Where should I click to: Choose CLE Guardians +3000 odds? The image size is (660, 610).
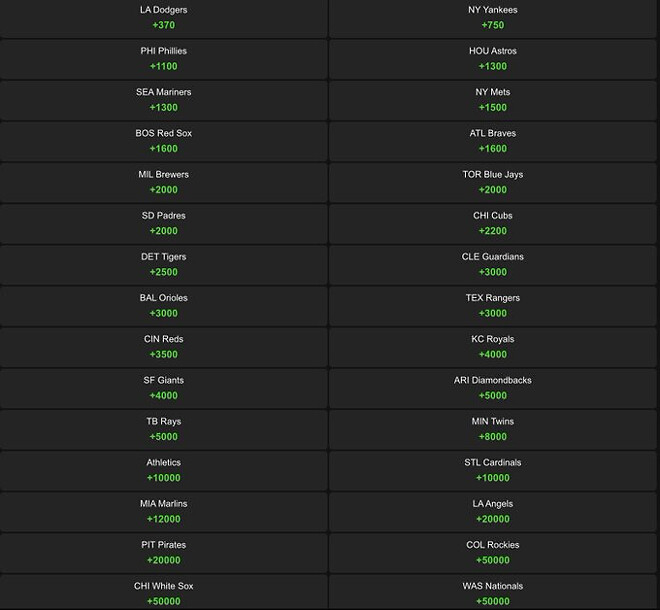493,264
